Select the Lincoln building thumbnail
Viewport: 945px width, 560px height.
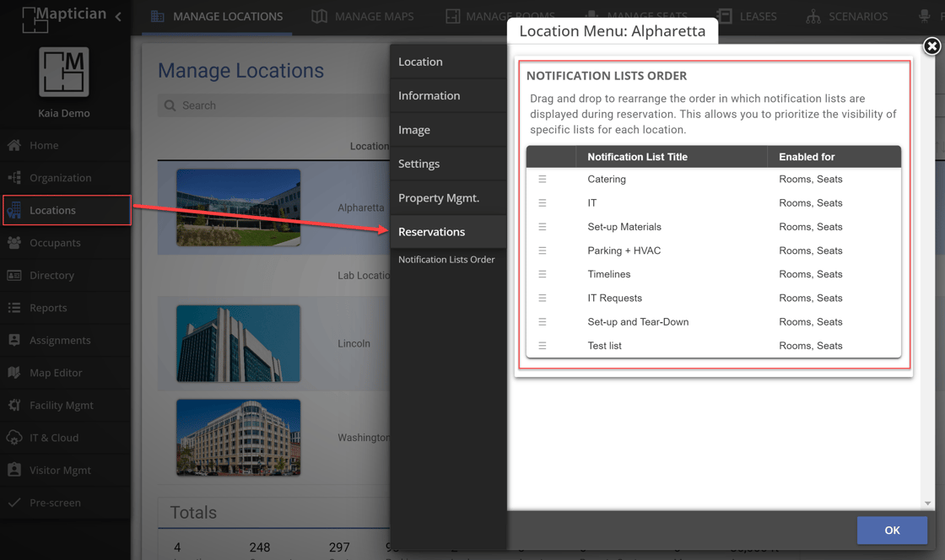pos(238,344)
